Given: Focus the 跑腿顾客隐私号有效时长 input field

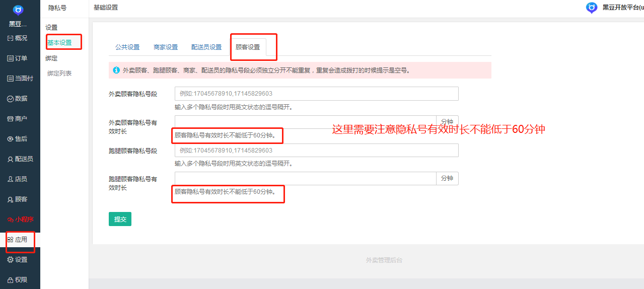Looking at the screenshot, I should 305,179.
